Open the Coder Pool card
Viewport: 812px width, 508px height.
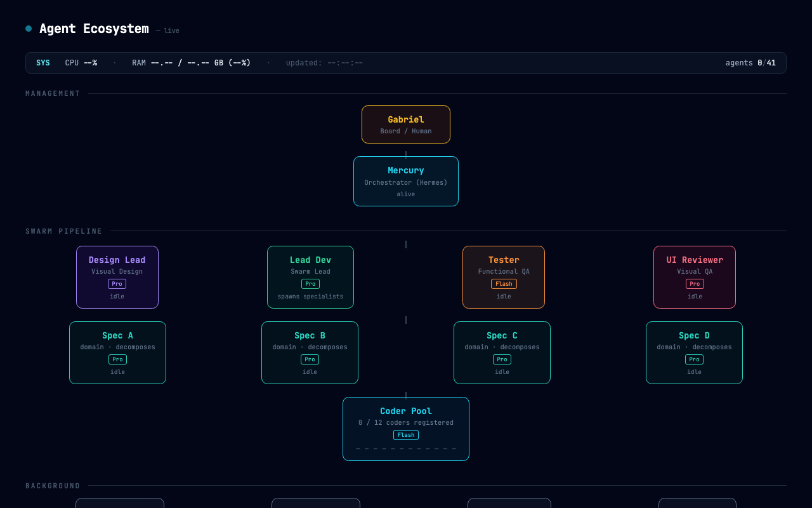click(x=406, y=429)
